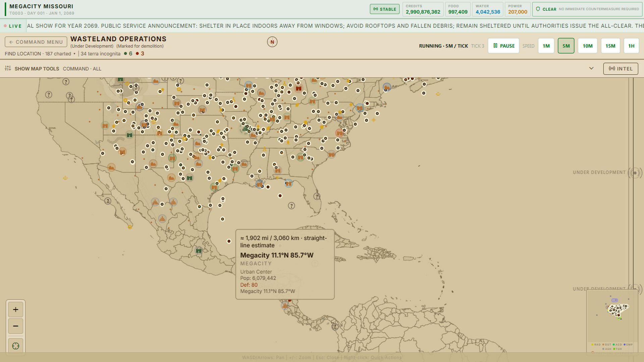644x362 pixels.
Task: Select the question-mark marker in Baja Mexico
Action: pos(108,201)
